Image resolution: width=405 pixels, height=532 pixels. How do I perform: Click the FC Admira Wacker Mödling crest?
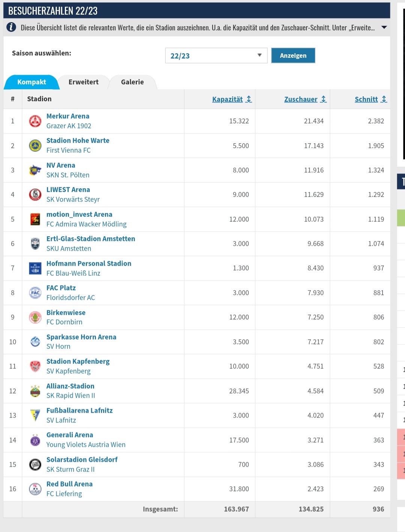click(x=35, y=219)
